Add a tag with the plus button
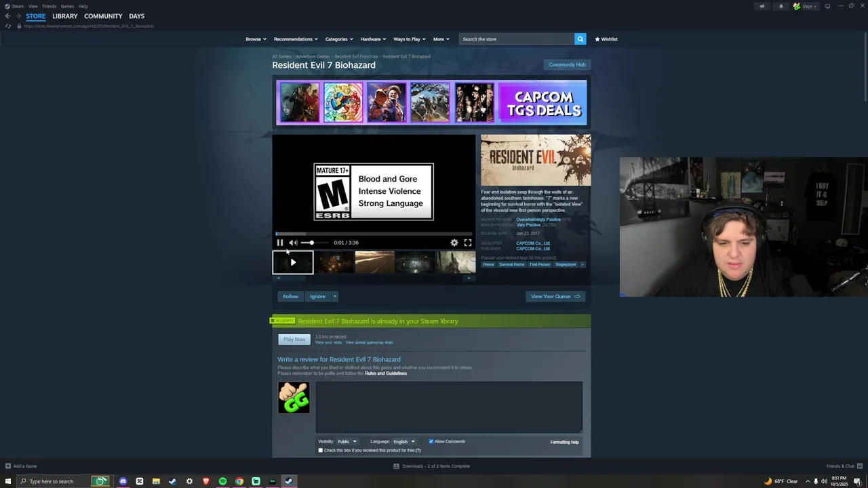 point(582,264)
